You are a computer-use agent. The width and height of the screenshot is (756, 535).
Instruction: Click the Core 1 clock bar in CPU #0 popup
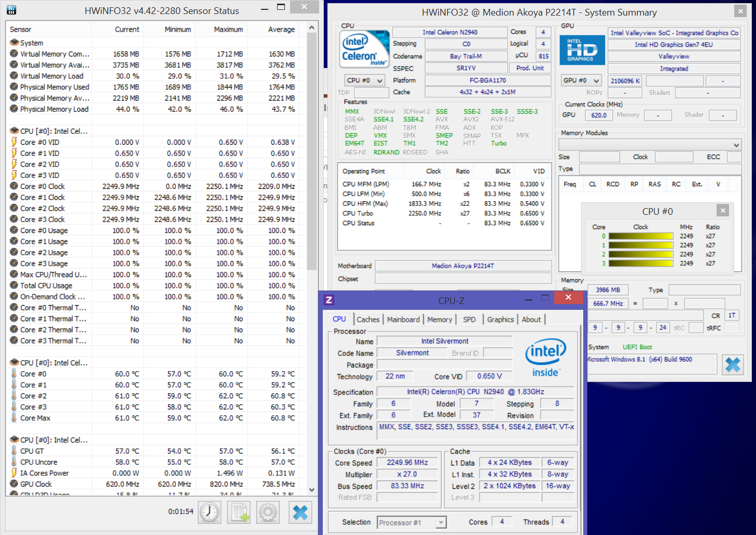pos(641,245)
